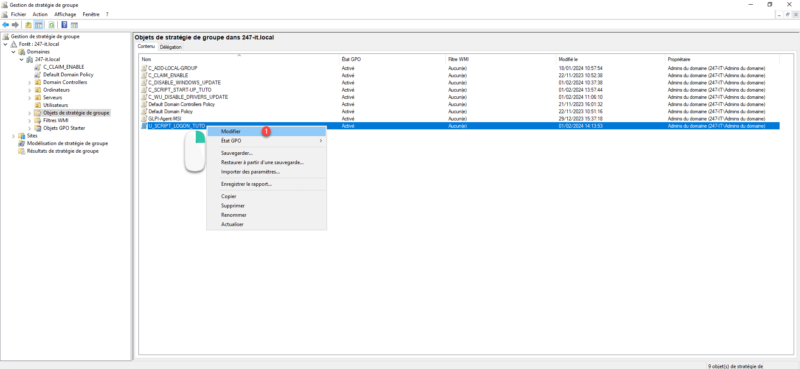Open Help via the blue question-mark icon
Viewport: 800px width, 369px height.
point(64,24)
